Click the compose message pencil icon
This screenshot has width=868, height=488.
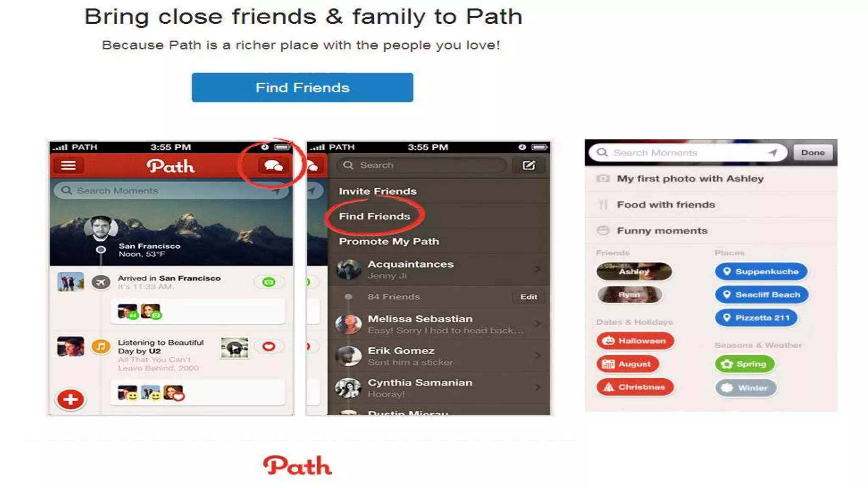tap(528, 165)
